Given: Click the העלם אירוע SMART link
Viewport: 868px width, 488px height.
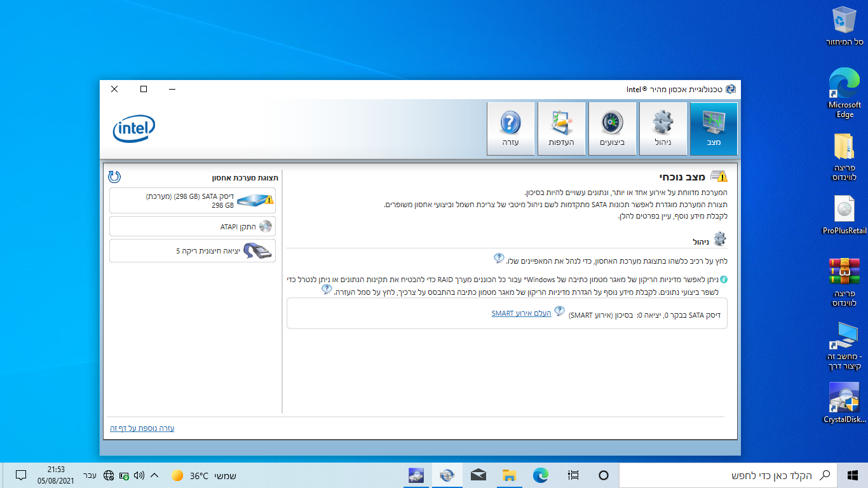Looking at the screenshot, I should tap(521, 313).
